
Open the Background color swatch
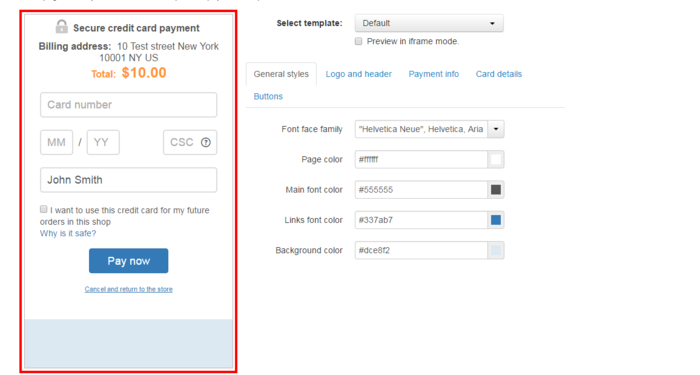point(496,250)
